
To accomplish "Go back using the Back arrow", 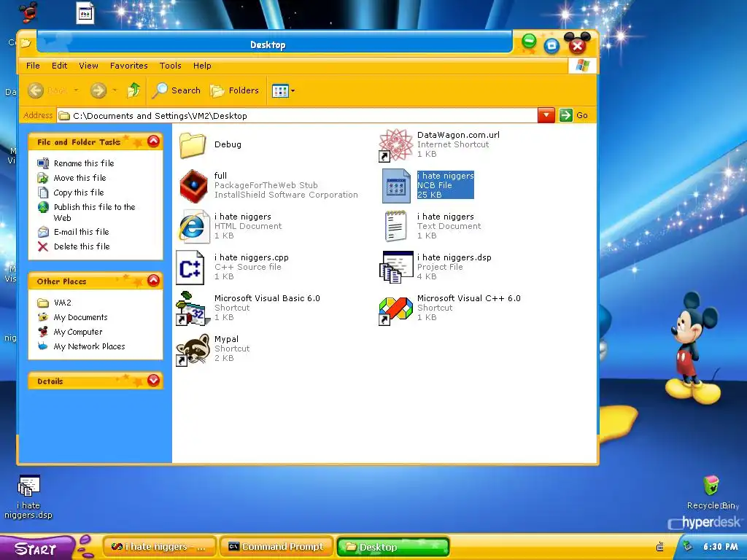I will 36,90.
